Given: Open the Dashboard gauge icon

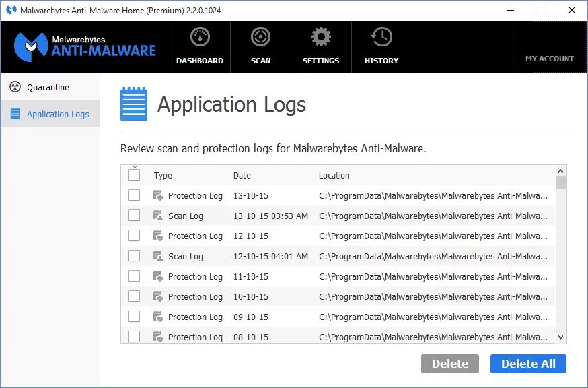Looking at the screenshot, I should (200, 37).
